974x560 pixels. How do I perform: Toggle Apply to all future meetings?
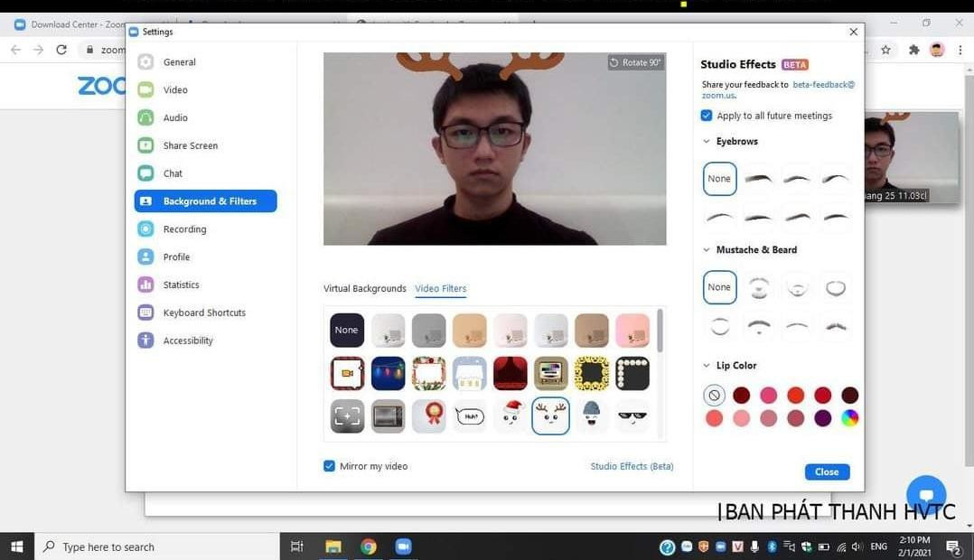coord(707,116)
